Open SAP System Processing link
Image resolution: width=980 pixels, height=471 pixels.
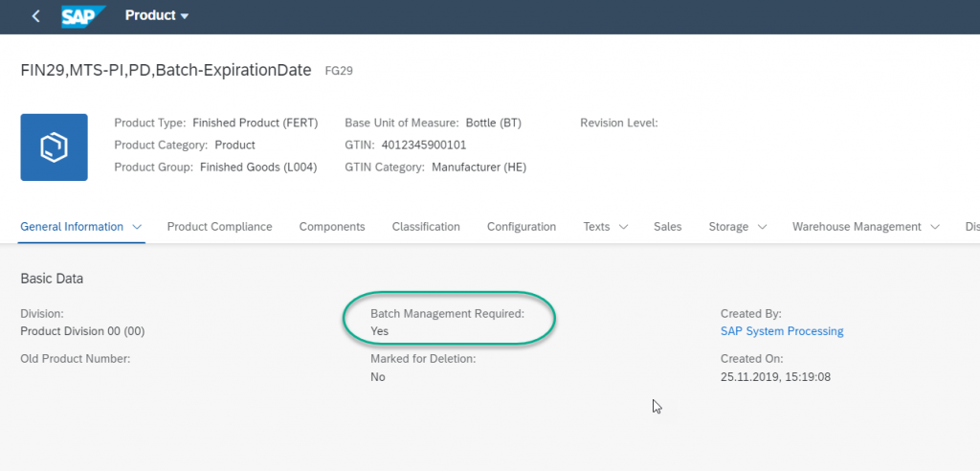click(x=782, y=331)
